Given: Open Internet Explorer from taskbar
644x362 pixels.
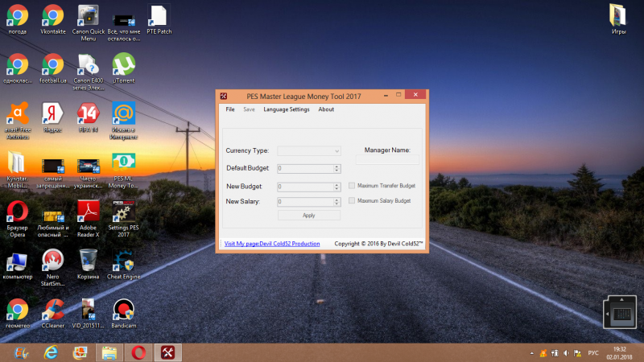Looking at the screenshot, I should [x=51, y=352].
